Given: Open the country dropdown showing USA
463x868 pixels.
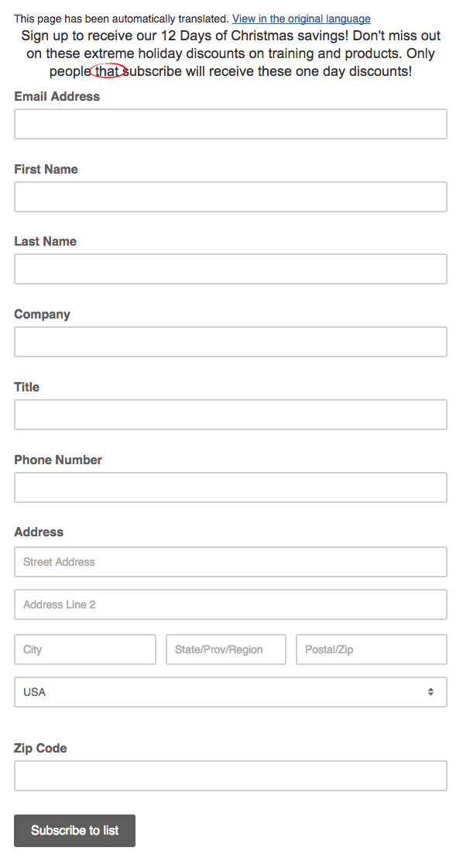Looking at the screenshot, I should (x=230, y=691).
